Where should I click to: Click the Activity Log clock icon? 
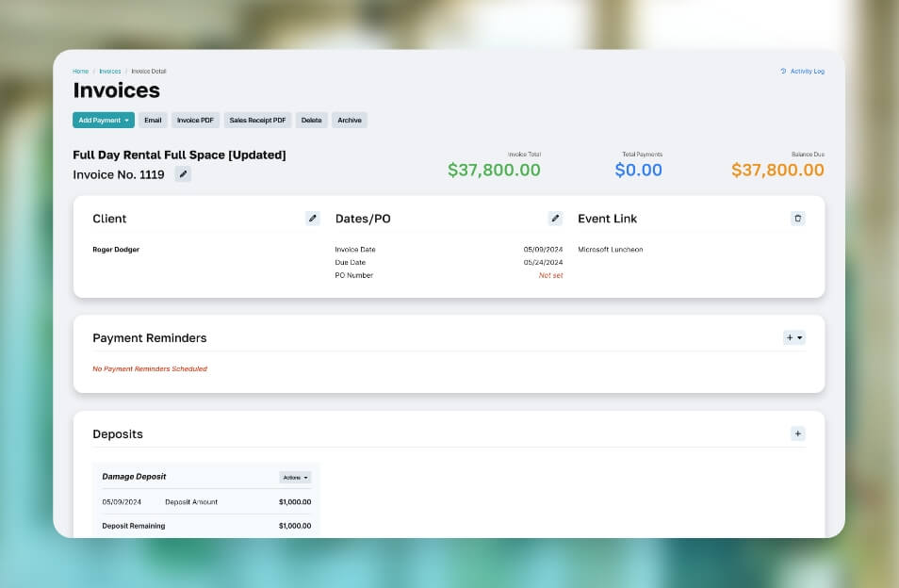click(783, 71)
